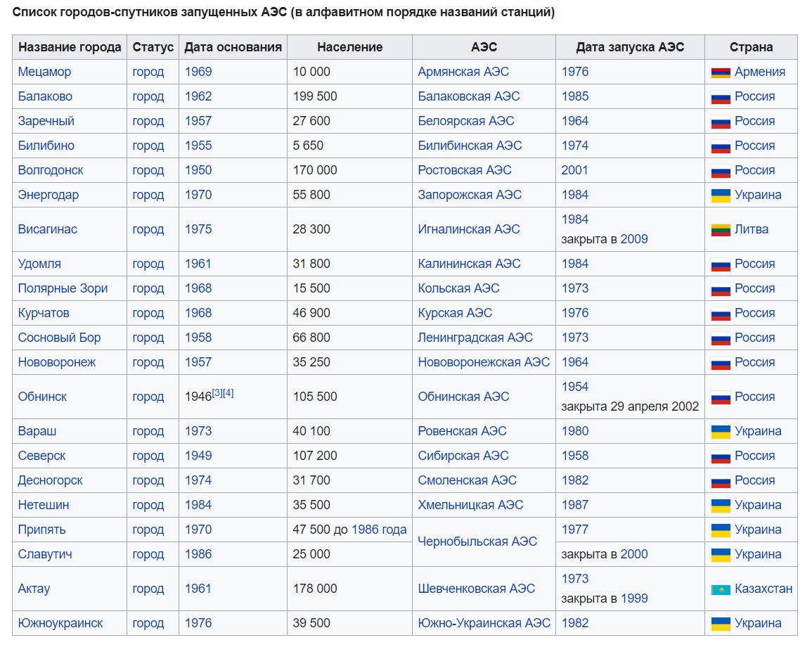The height and width of the screenshot is (647, 812).
Task: Follow the Игналинская АЭС link
Action: (x=469, y=229)
